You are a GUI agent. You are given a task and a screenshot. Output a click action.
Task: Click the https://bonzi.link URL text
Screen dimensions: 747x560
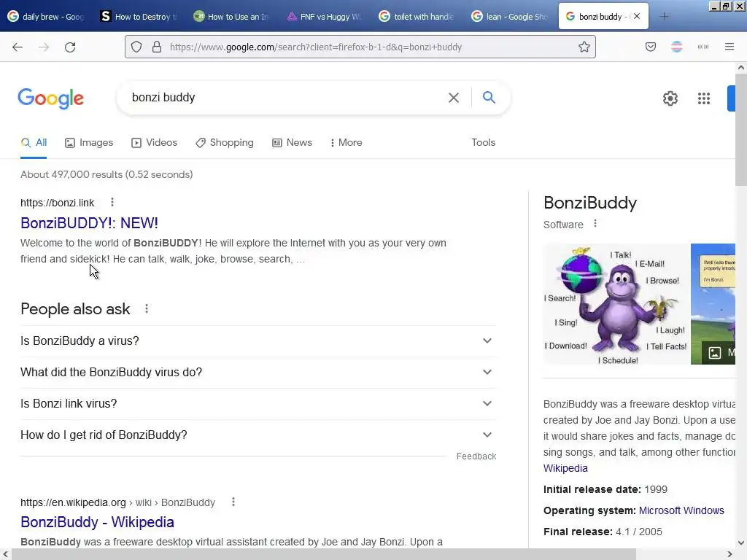(x=57, y=203)
